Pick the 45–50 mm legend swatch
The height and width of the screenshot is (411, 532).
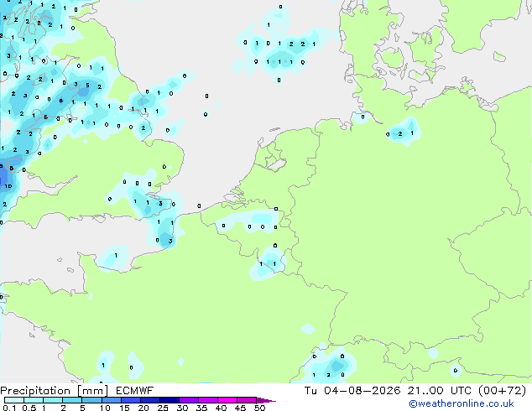pyautogui.click(x=247, y=400)
